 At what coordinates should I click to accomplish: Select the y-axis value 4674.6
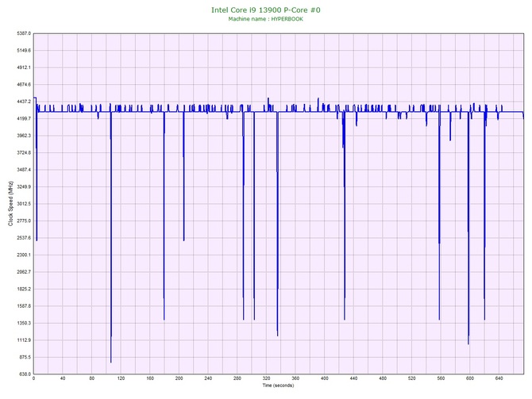[24, 84]
